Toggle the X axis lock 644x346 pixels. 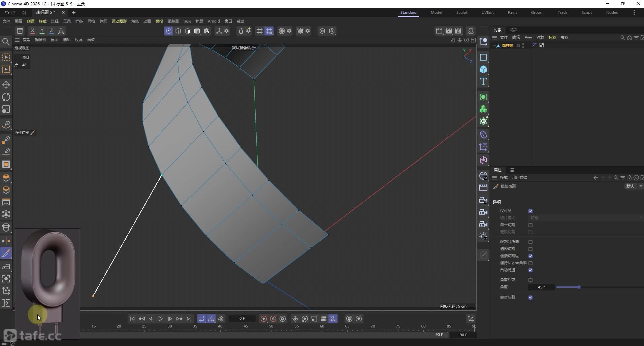coord(32,31)
